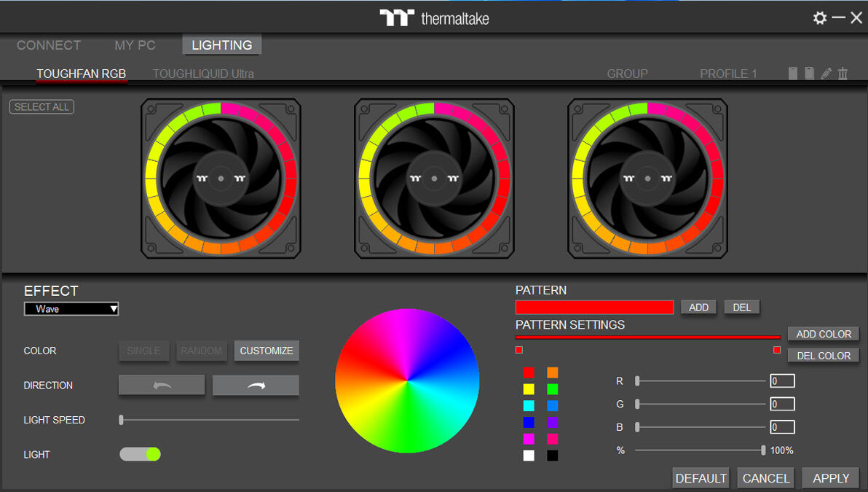868x492 pixels.
Task: Switch to the CONNECT tab
Action: (49, 45)
